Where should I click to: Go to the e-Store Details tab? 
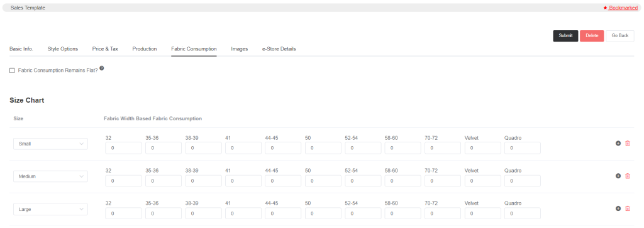coord(279,48)
